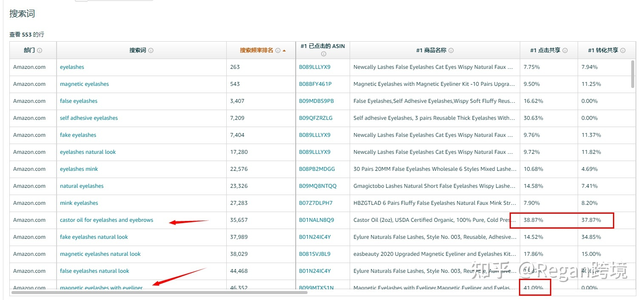644x300 pixels.
Task: Open ASIN B09QFZRZLG link
Action: [x=316, y=118]
